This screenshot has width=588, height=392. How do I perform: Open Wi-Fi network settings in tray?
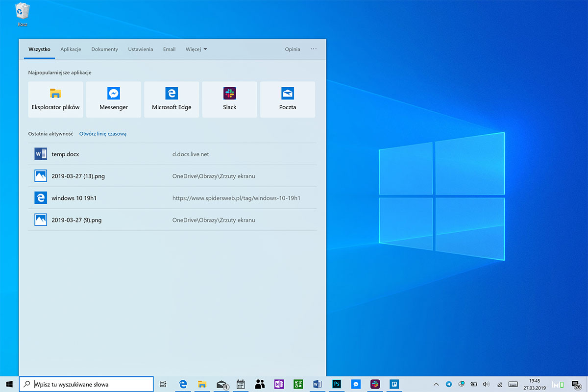pos(499,384)
